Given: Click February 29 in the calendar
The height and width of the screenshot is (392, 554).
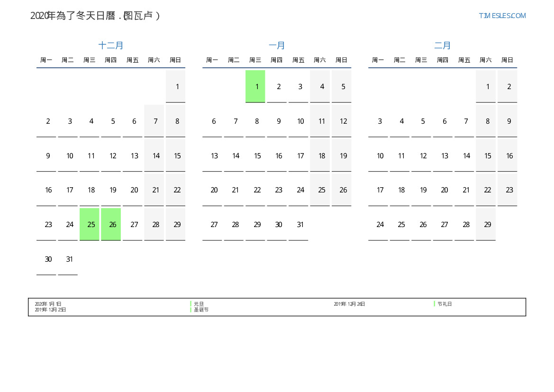Looking at the screenshot, I should [486, 224].
